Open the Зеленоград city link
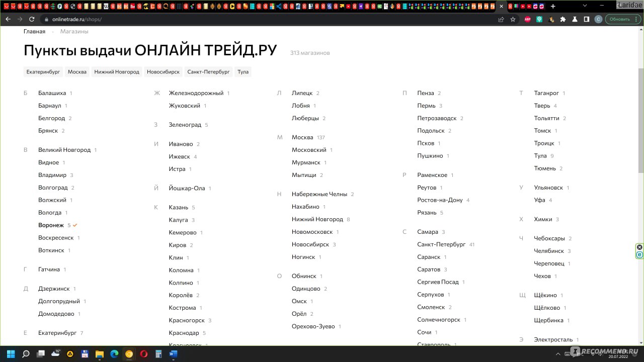The width and height of the screenshot is (644, 362). point(185,125)
